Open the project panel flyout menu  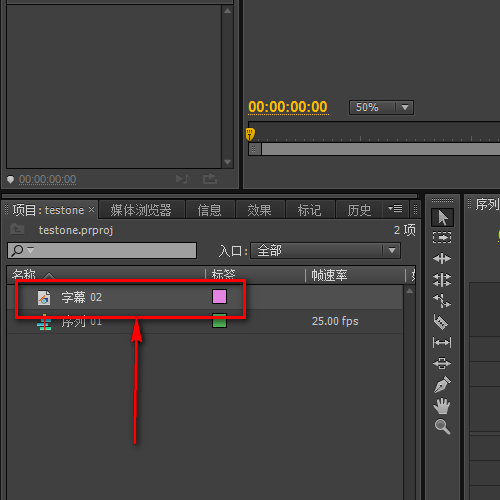(x=395, y=209)
